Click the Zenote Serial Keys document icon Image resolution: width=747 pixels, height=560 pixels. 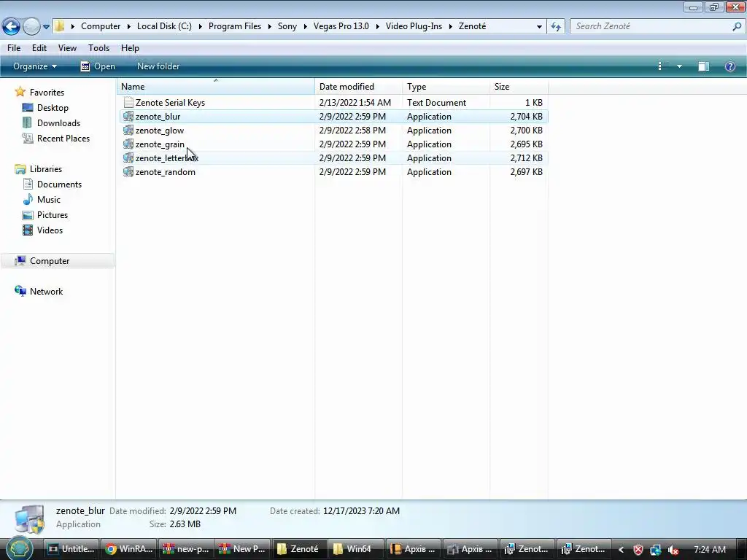point(128,102)
